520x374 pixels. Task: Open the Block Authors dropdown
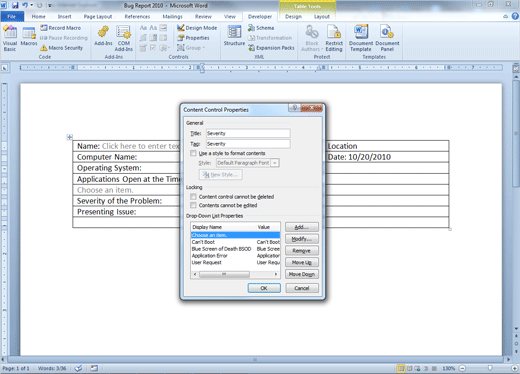pyautogui.click(x=312, y=39)
